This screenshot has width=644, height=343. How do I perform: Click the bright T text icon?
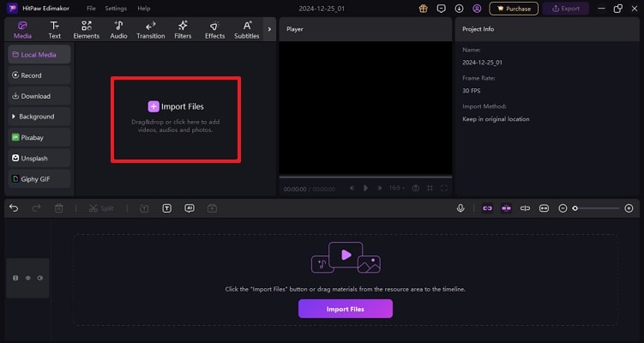166,208
